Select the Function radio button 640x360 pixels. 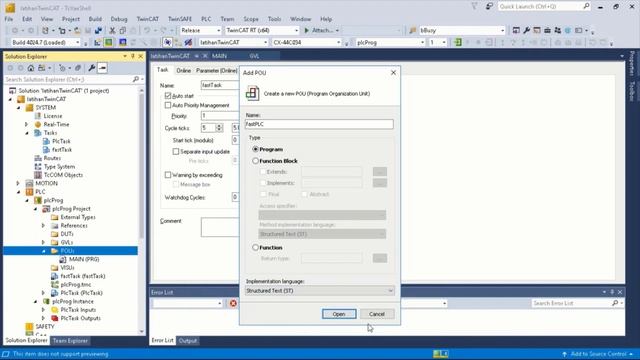(256, 247)
